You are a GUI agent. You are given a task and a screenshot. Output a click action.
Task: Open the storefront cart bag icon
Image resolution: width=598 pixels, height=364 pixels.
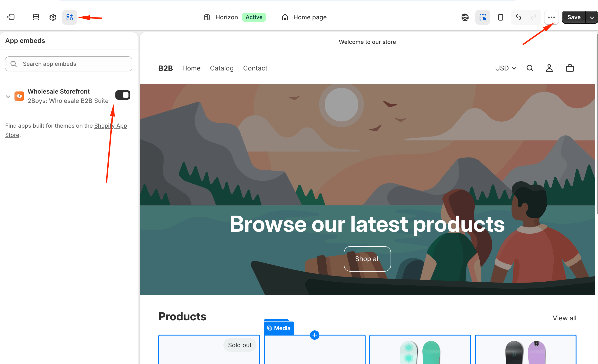(570, 68)
